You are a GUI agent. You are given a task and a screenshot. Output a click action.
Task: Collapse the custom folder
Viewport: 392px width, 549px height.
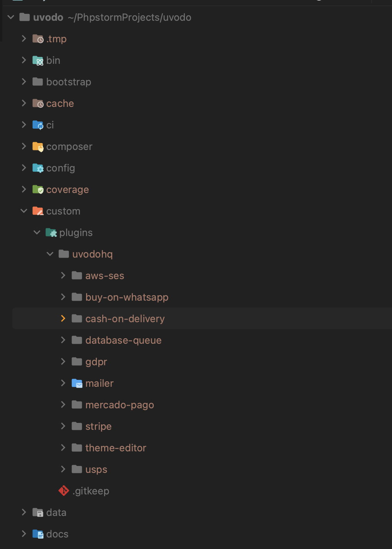[24, 211]
